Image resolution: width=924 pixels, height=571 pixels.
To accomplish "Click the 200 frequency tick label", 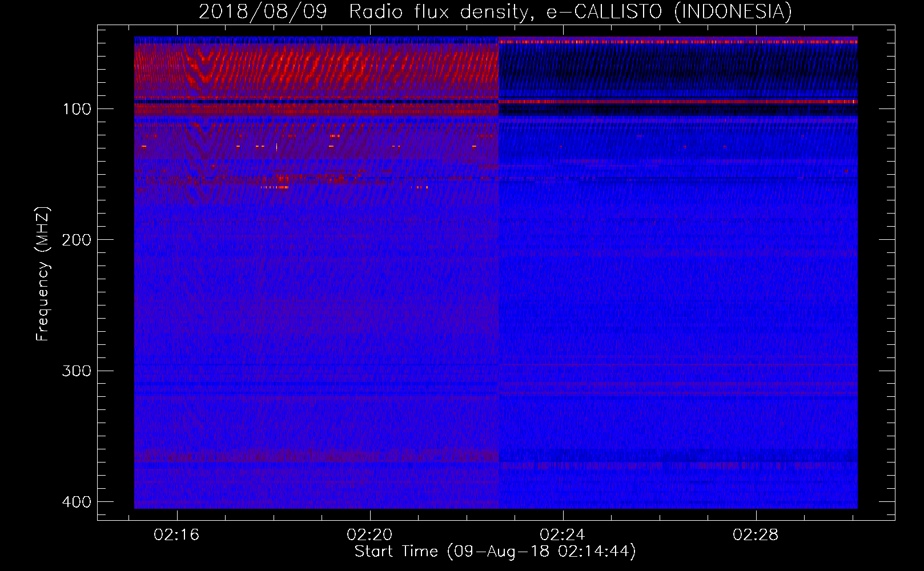I will pos(77,240).
